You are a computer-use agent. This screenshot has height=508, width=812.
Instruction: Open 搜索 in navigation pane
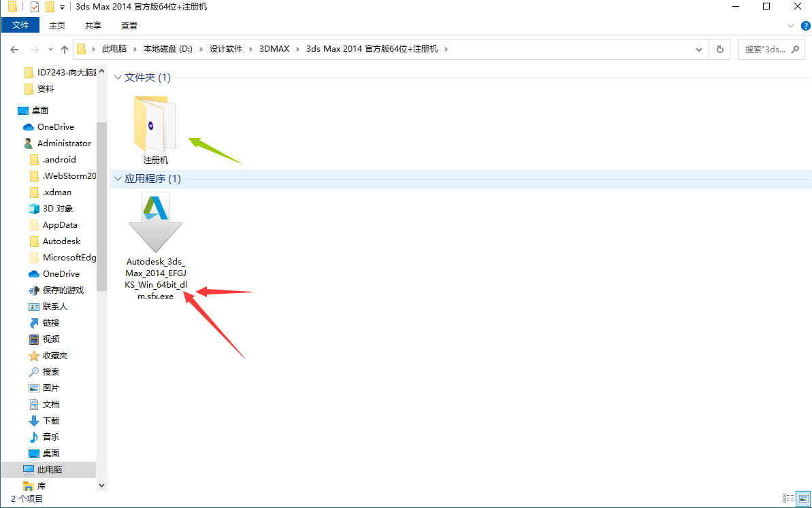(44, 372)
